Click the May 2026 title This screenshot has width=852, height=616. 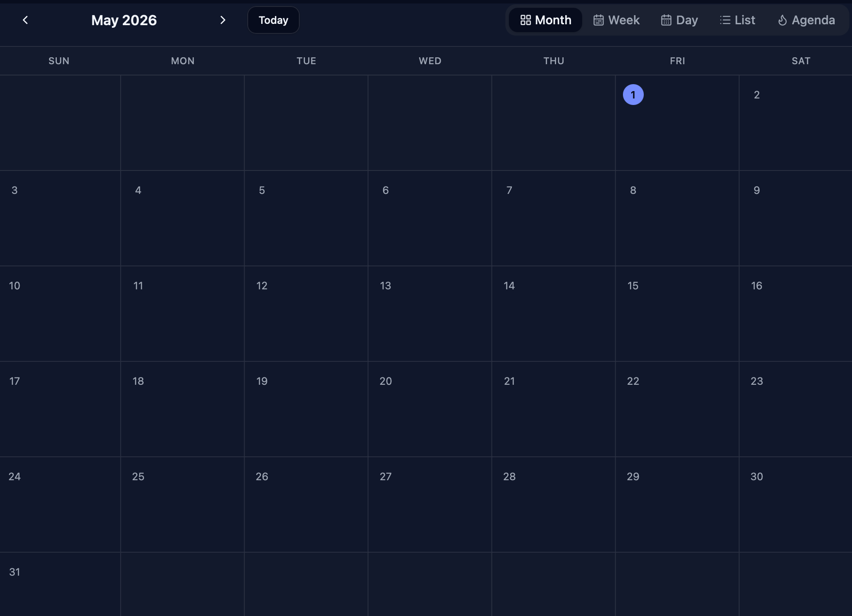click(x=124, y=20)
